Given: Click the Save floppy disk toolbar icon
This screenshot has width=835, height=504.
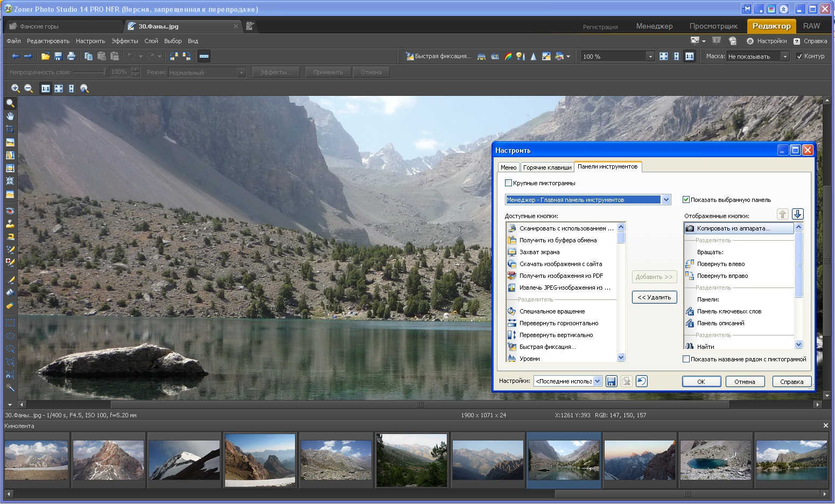Looking at the screenshot, I should [58, 56].
